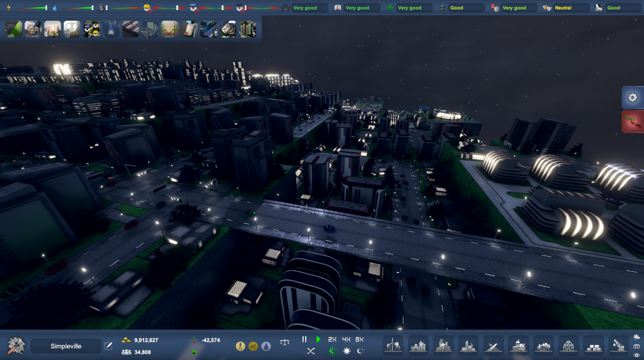
Task: Open the balance scales icon
Action: pos(285,342)
